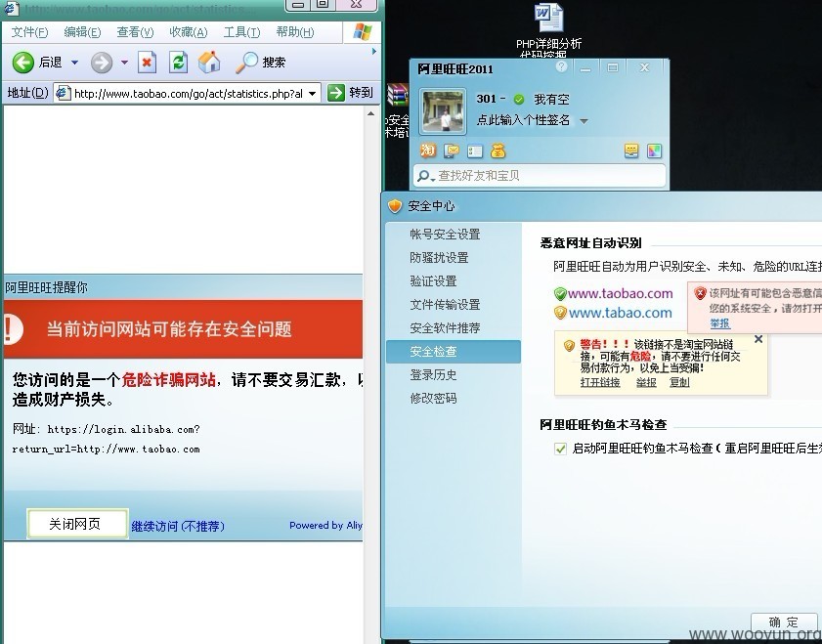Click the www.taobao.com sample link
Screen dimensions: 822x644
point(621,293)
